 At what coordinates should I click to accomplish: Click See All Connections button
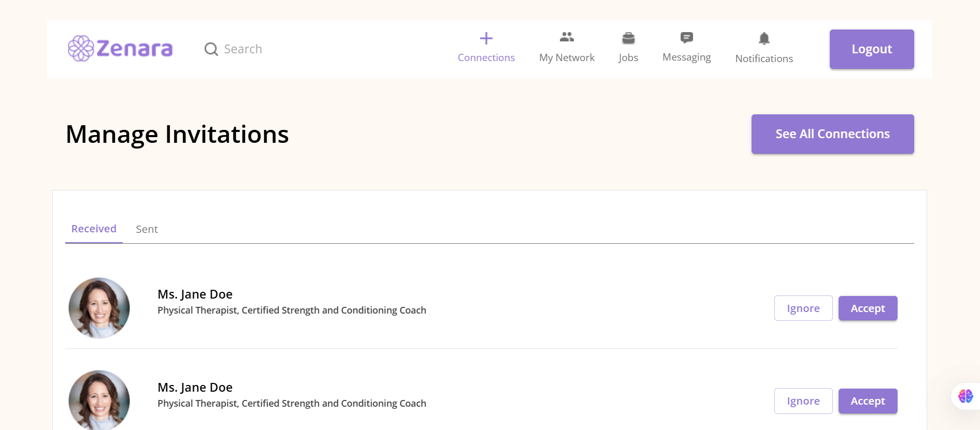(832, 134)
